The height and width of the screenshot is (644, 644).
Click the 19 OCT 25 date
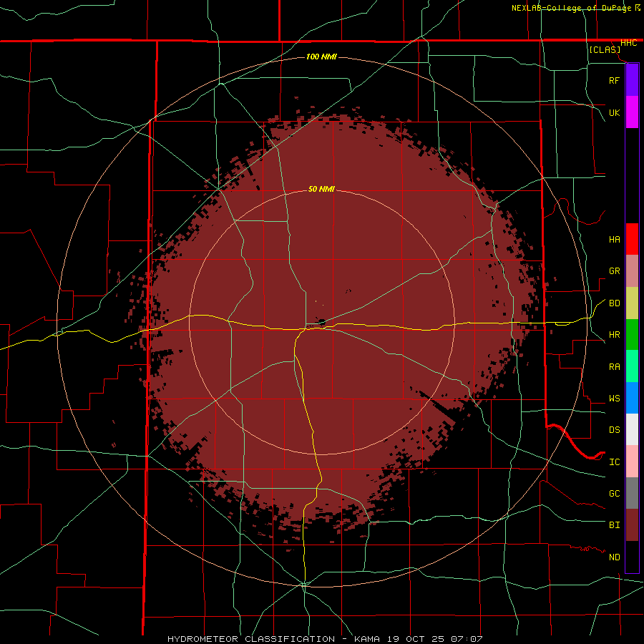click(x=416, y=639)
